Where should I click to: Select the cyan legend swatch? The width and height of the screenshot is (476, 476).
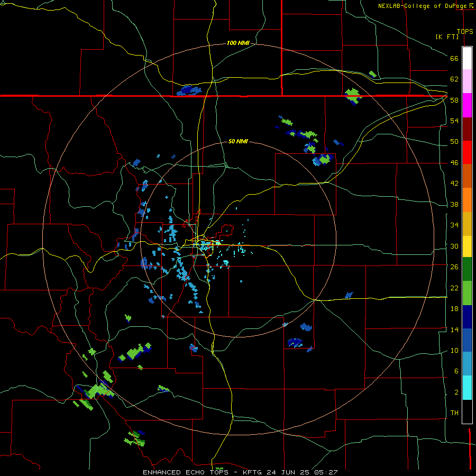467,388
